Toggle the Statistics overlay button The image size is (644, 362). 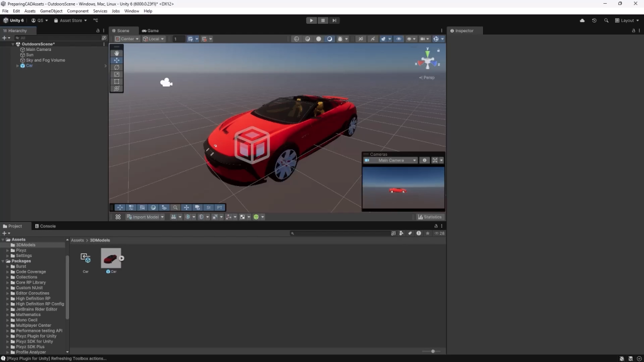tap(430, 217)
